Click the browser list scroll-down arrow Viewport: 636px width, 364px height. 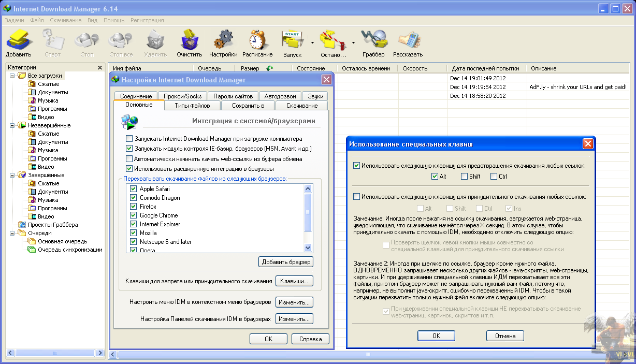[x=308, y=247]
